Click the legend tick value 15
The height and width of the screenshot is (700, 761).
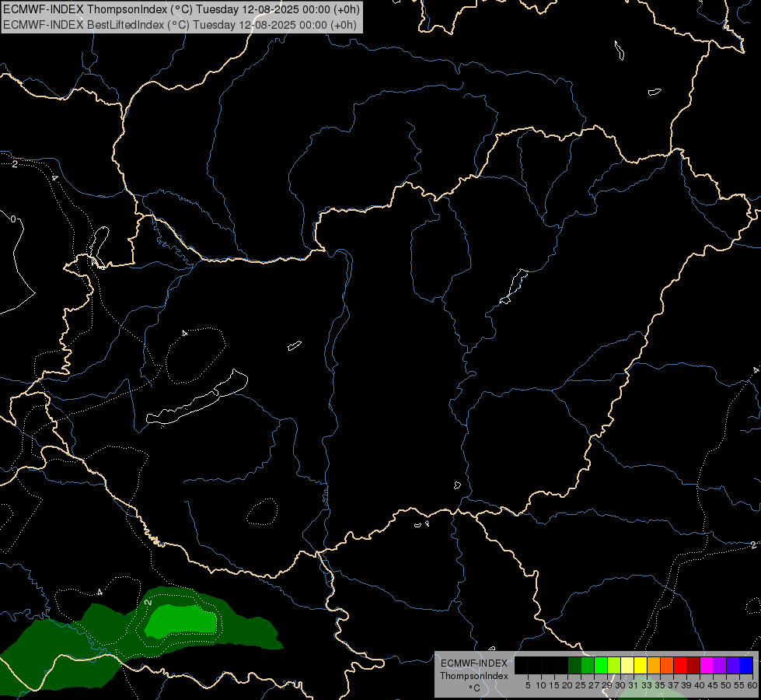(555, 685)
